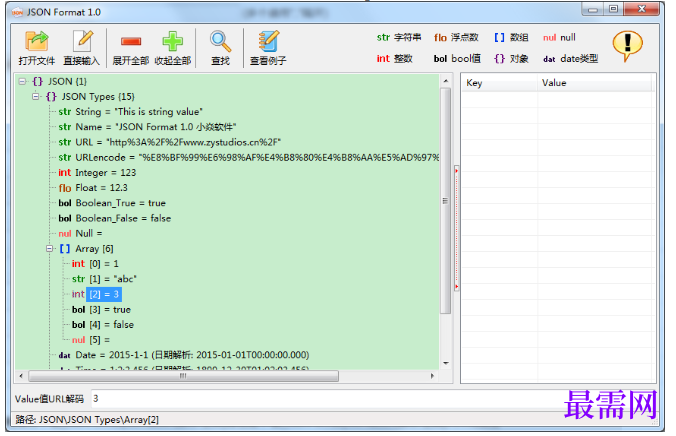676x436 pixels.
Task: Click the nul type icon before Null
Action: pyautogui.click(x=65, y=234)
